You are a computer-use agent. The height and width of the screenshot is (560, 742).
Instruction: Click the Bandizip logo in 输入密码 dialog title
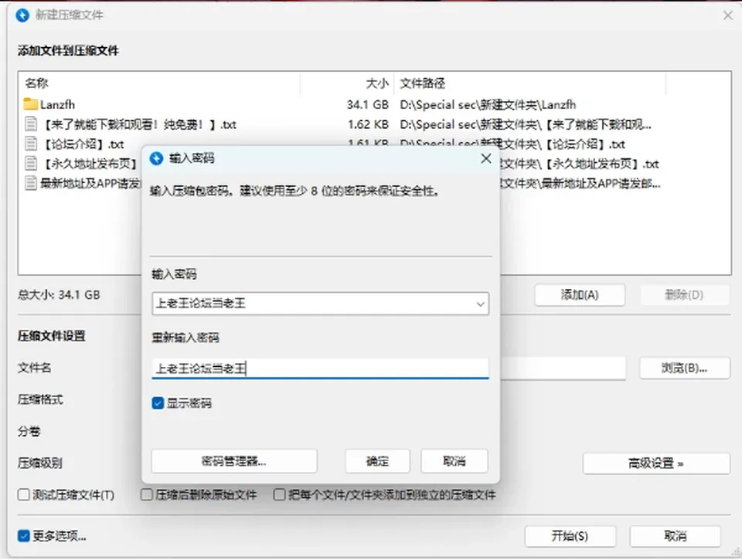pyautogui.click(x=157, y=158)
